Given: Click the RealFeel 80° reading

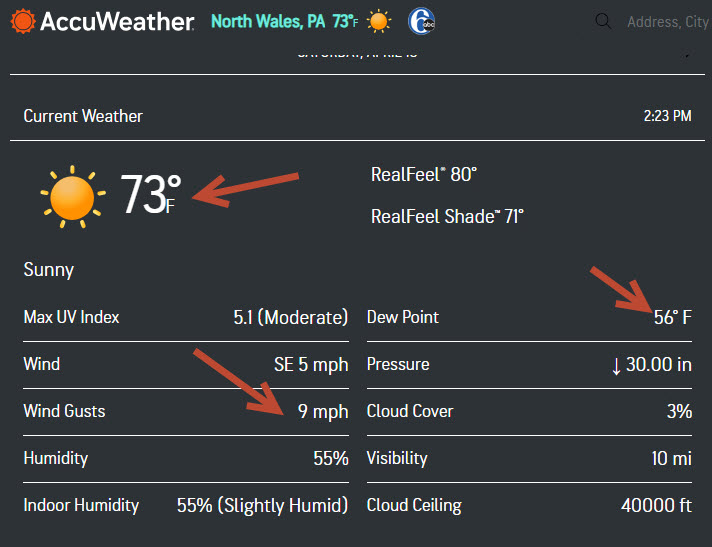Looking at the screenshot, I should point(423,174).
